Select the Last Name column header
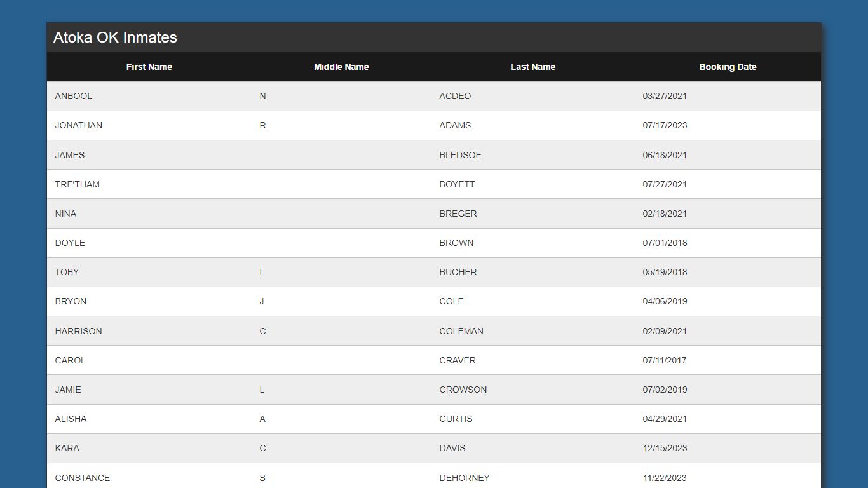The height and width of the screenshot is (488, 868). (533, 67)
